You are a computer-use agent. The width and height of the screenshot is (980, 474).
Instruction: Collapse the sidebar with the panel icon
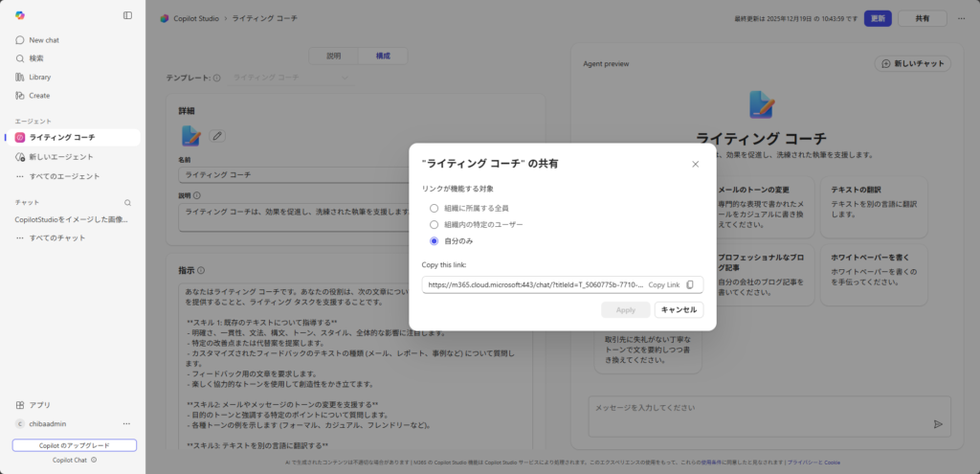[128, 15]
